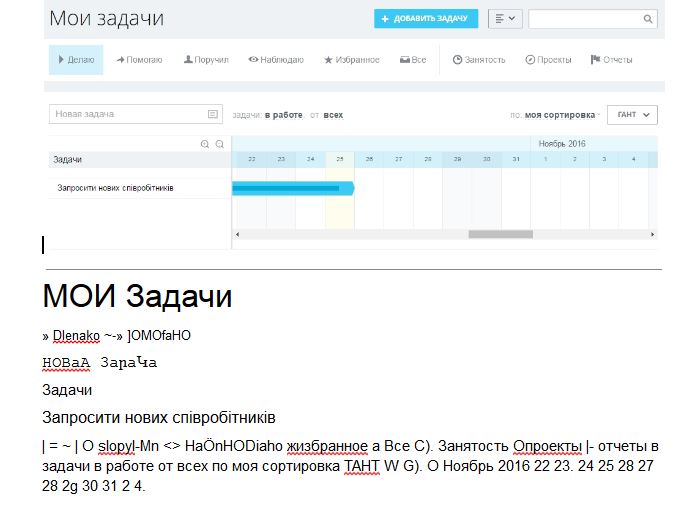693x514 pixels.
Task: Open the ГАНТ view dropdown
Action: (632, 115)
